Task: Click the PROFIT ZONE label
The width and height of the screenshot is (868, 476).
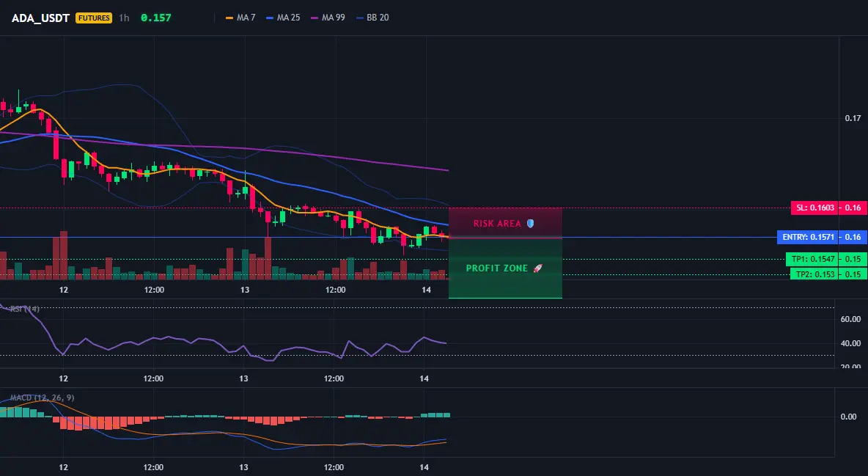Action: click(x=496, y=268)
